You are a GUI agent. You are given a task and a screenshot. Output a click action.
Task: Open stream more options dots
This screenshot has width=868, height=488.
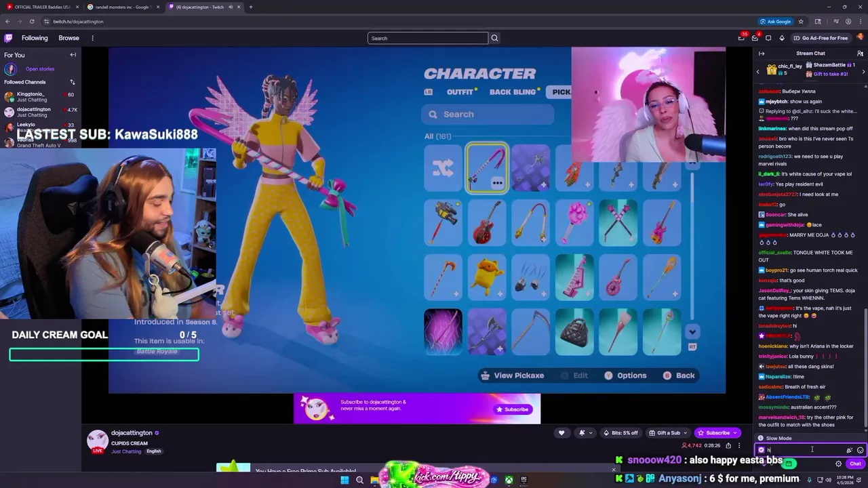[x=739, y=445]
